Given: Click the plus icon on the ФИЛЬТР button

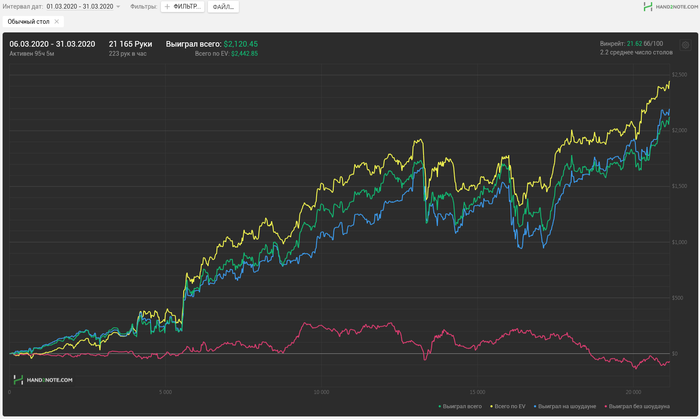Looking at the screenshot, I should [167, 7].
